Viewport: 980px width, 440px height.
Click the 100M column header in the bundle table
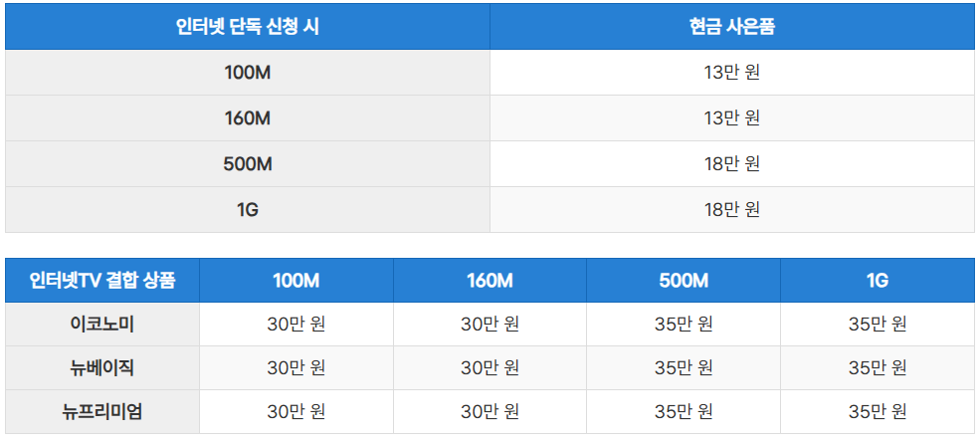[x=296, y=281]
